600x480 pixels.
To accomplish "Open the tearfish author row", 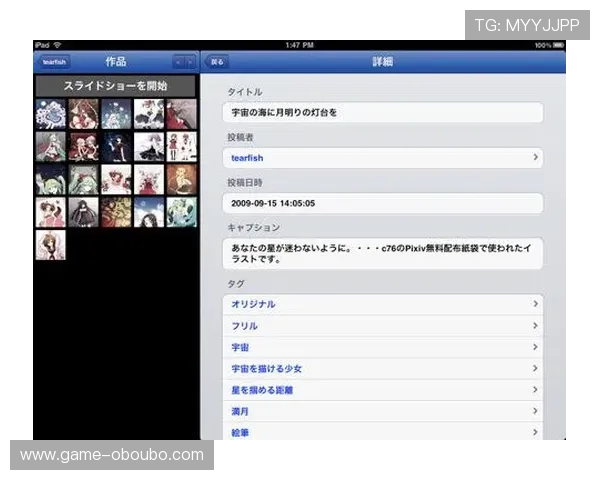I will (x=382, y=158).
